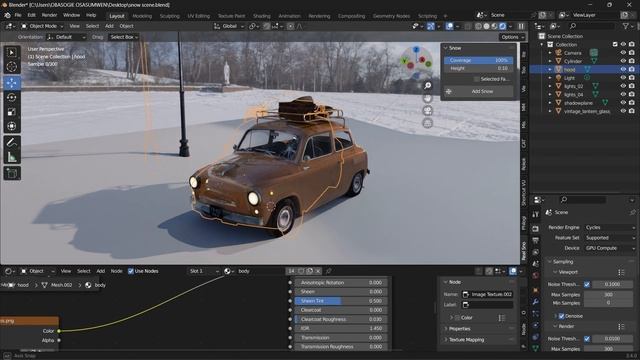Open the viewport Options button
Screen dimensions: 640x360
click(511, 37)
